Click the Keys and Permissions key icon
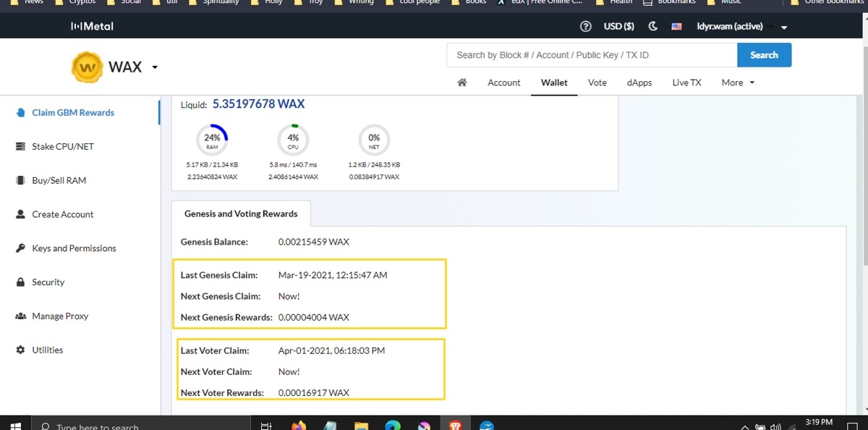Viewport: 868px width, 430px height. click(x=20, y=248)
